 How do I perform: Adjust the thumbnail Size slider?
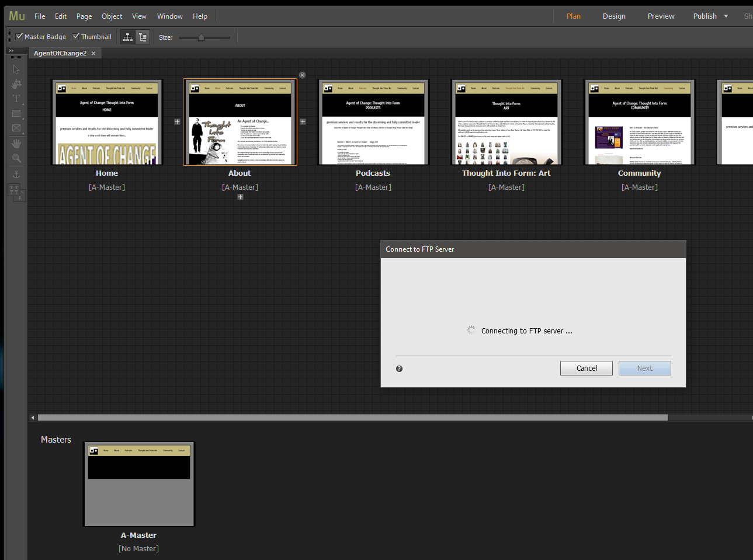pyautogui.click(x=201, y=37)
